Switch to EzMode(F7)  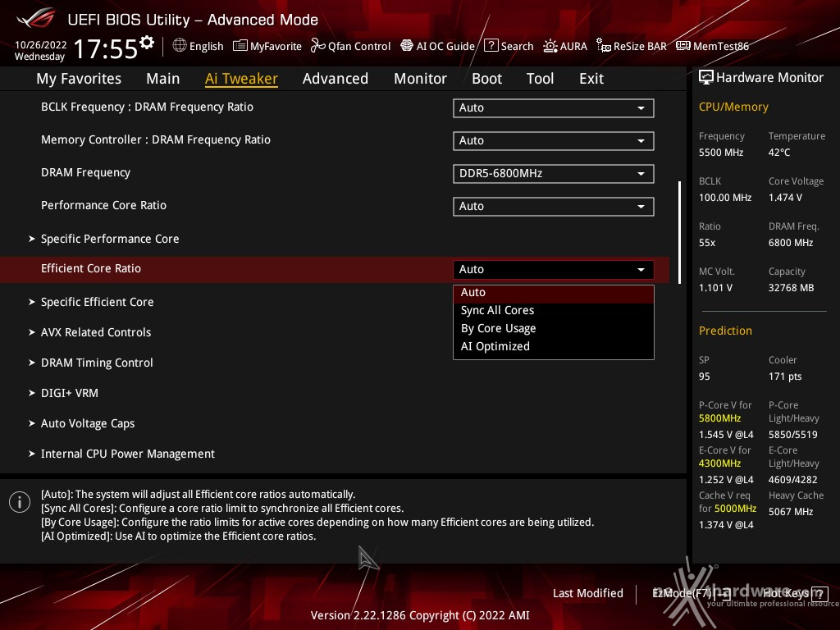[x=691, y=594]
